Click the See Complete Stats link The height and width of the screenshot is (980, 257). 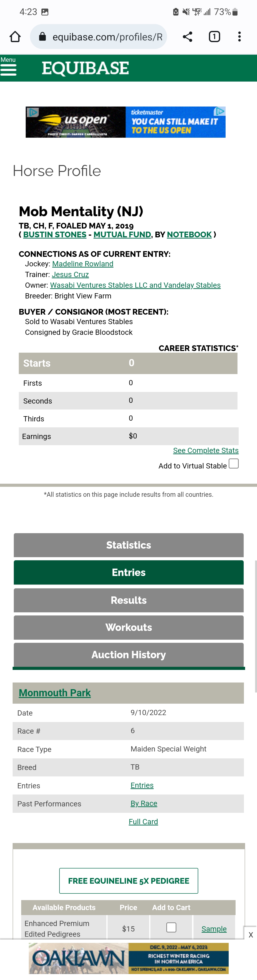click(206, 450)
